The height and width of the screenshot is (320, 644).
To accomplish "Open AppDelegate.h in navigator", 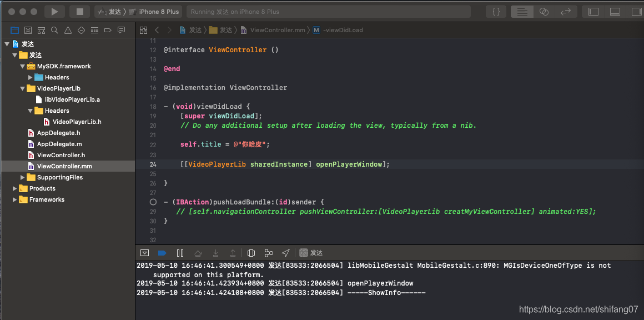I will 54,133.
